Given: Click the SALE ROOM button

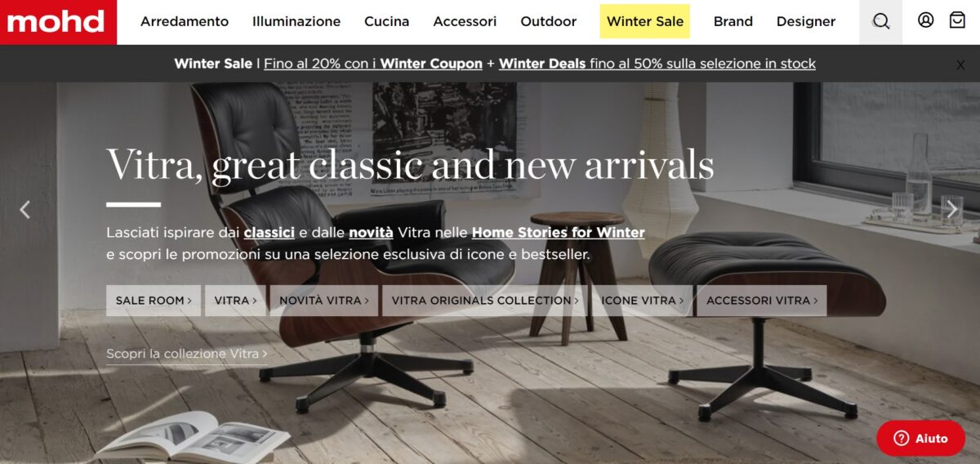Looking at the screenshot, I should [x=154, y=301].
